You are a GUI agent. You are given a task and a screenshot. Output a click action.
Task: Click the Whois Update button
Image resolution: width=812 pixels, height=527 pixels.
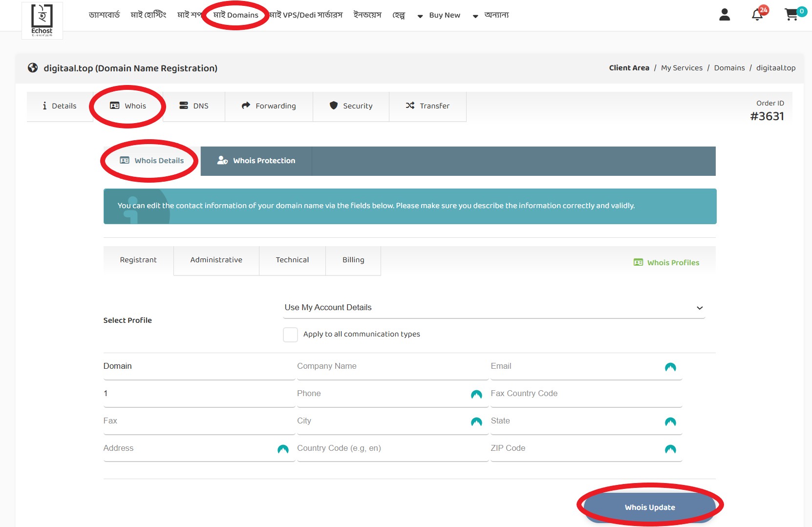650,507
